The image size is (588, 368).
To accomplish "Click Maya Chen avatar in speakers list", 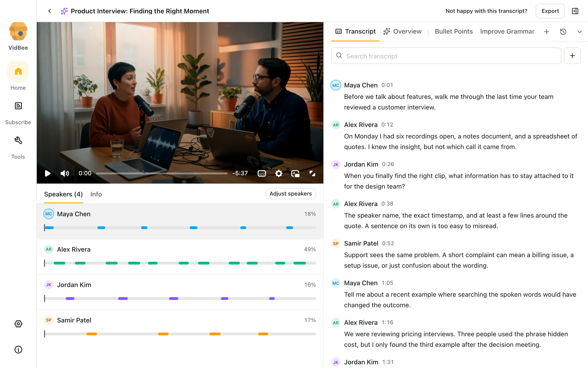I will click(49, 214).
